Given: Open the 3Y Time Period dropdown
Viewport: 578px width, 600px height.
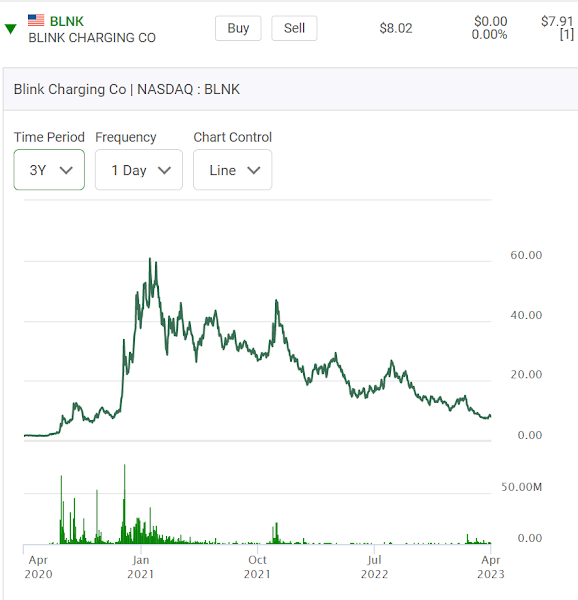Looking at the screenshot, I should pyautogui.click(x=49, y=170).
